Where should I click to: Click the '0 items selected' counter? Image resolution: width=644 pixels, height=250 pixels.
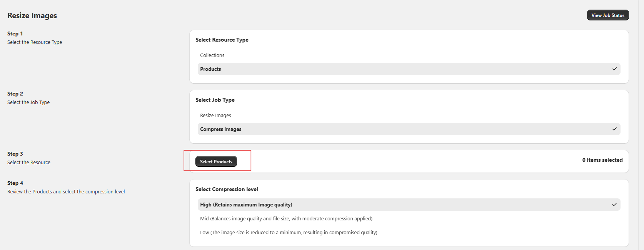(602, 160)
